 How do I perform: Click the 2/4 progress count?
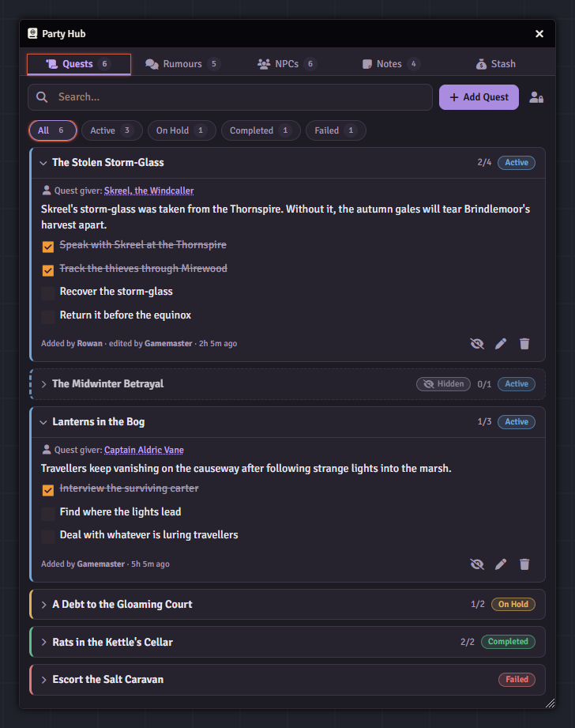(x=484, y=163)
